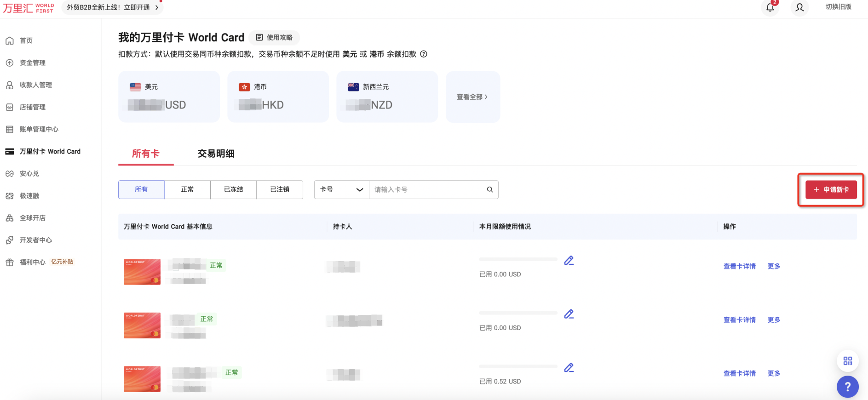Click edit pencil on first card row
Viewport: 868px width, 400px height.
569,261
